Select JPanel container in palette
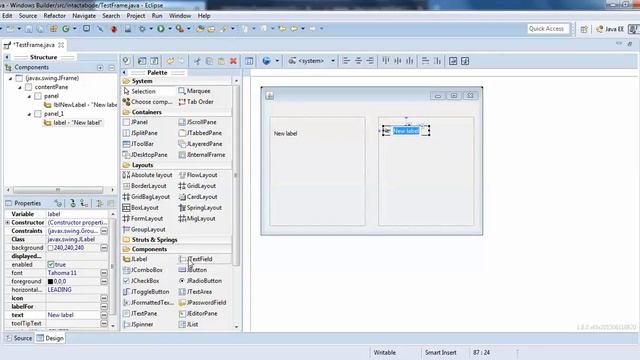 136,122
